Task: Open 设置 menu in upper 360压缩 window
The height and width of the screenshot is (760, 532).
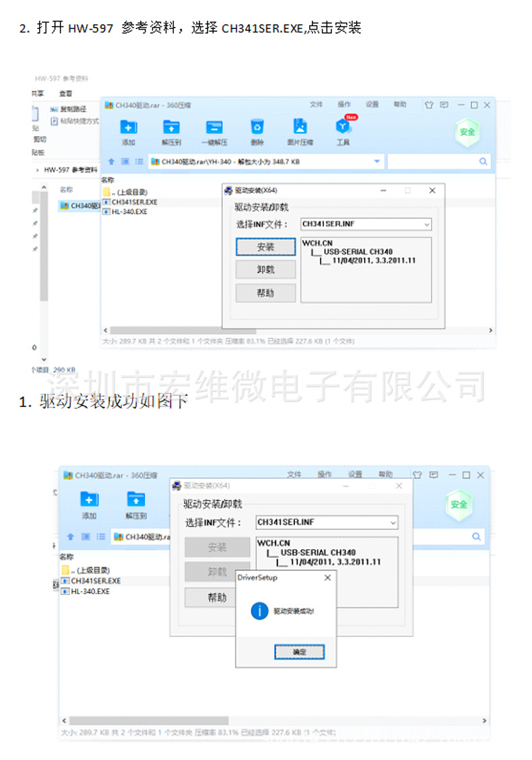Action: [x=372, y=104]
